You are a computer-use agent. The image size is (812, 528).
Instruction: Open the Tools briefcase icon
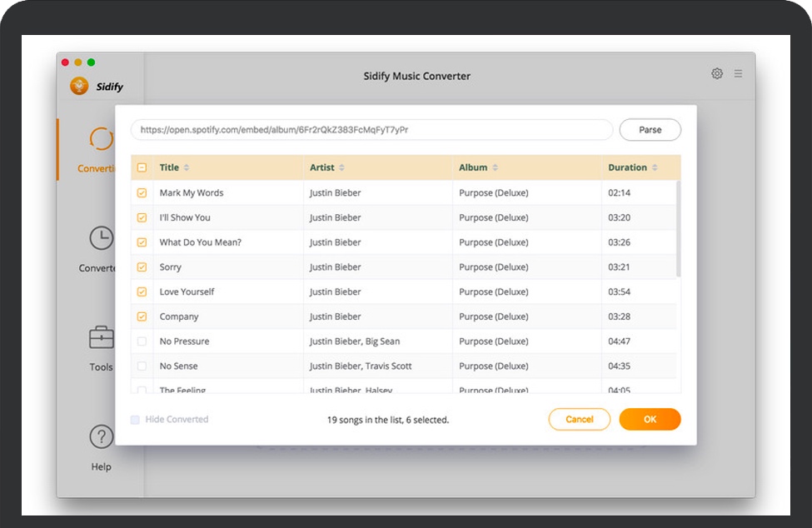point(101,337)
